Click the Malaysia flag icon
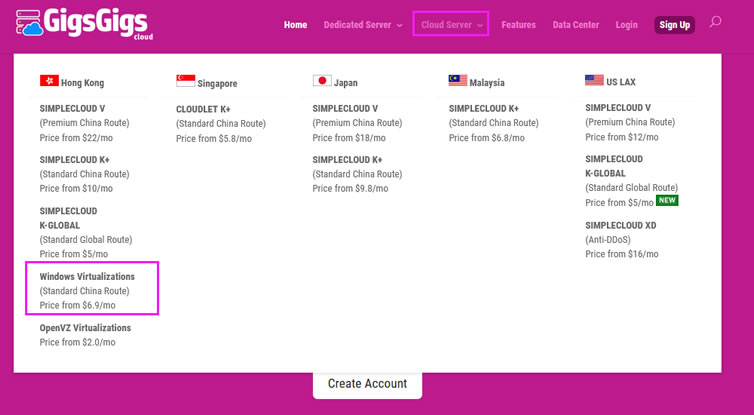Image resolution: width=754 pixels, height=415 pixels. pyautogui.click(x=458, y=80)
